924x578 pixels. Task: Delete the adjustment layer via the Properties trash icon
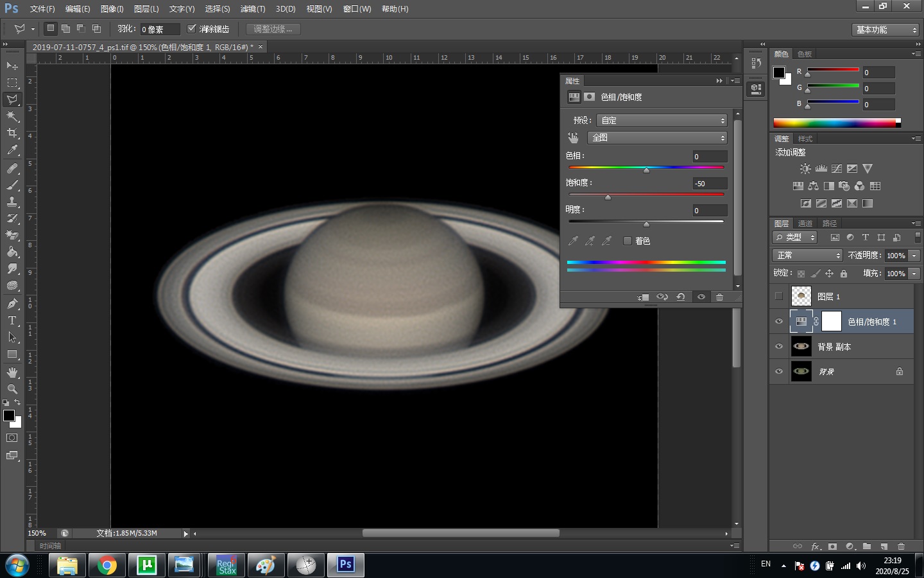720,297
